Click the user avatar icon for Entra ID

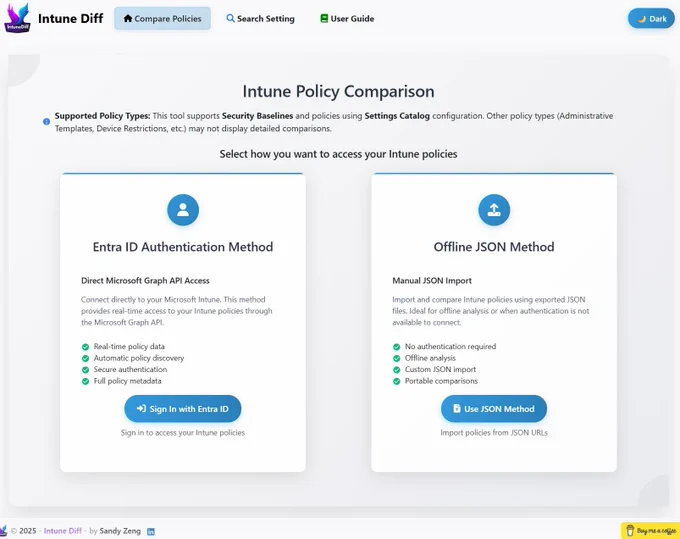pyautogui.click(x=183, y=210)
